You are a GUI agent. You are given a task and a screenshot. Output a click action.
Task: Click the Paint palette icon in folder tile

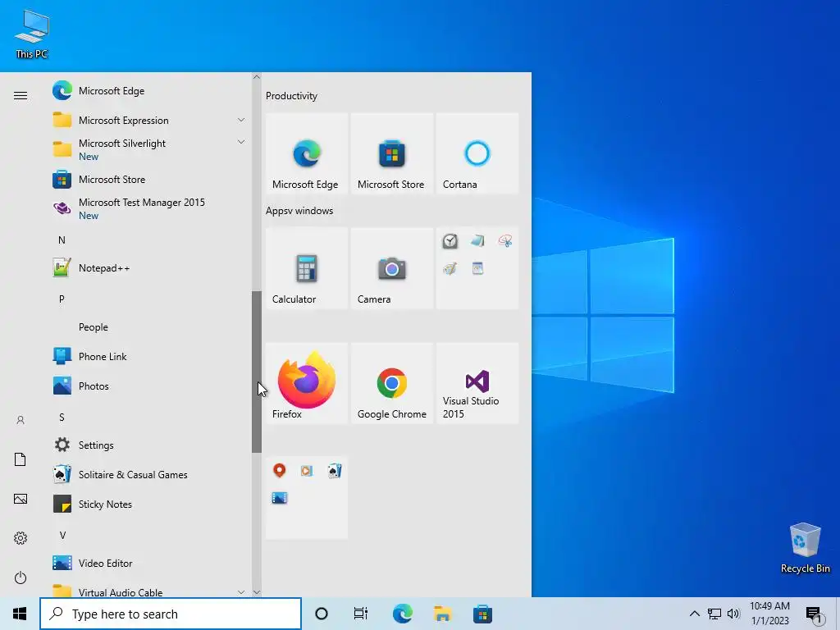pos(450,268)
